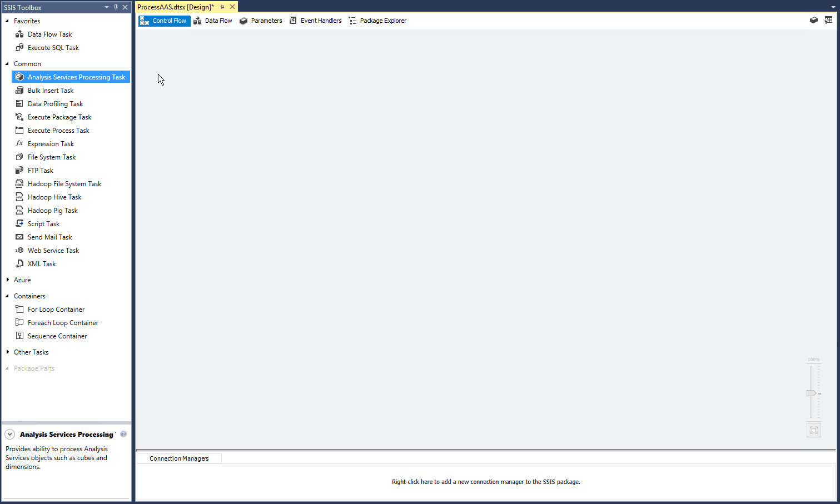Select the Send Mail Task icon

pos(19,237)
